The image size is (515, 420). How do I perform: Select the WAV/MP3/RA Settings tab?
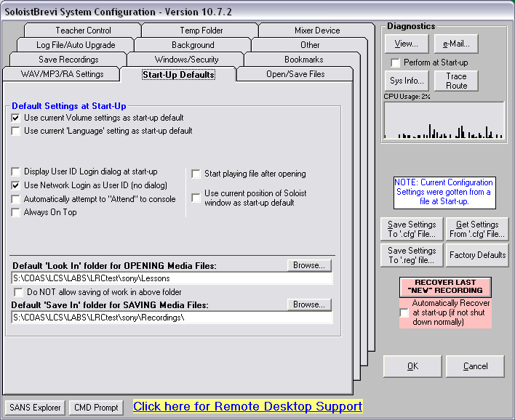62,74
